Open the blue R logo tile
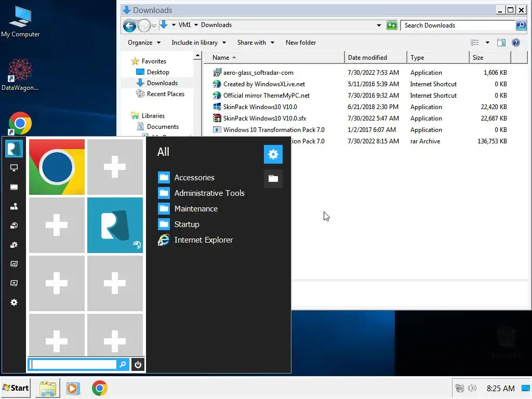532x399 pixels. (115, 225)
